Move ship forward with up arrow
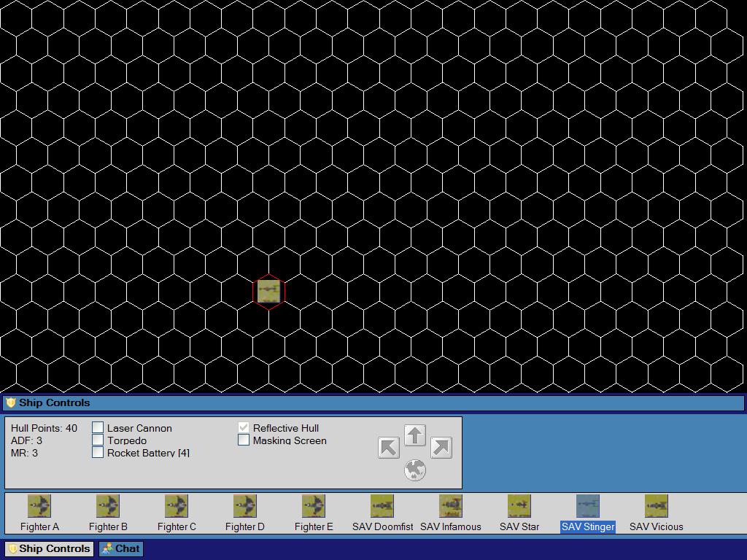The image size is (747, 560). point(415,436)
